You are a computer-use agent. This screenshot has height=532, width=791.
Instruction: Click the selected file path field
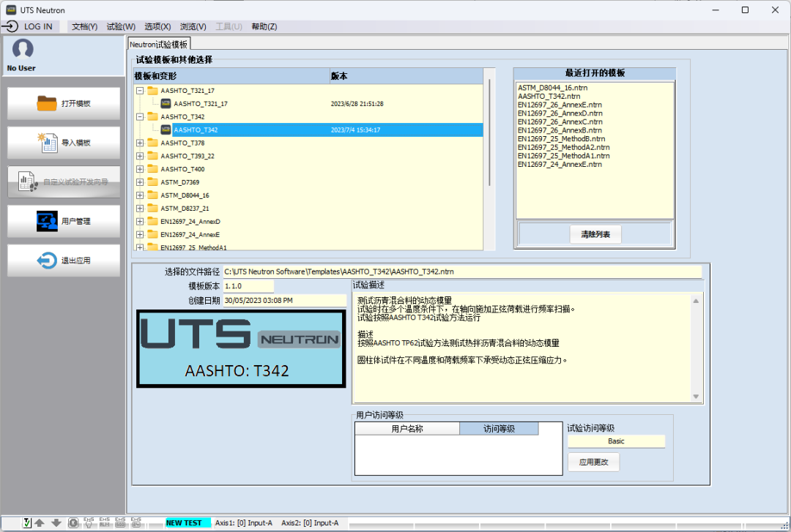(x=462, y=271)
